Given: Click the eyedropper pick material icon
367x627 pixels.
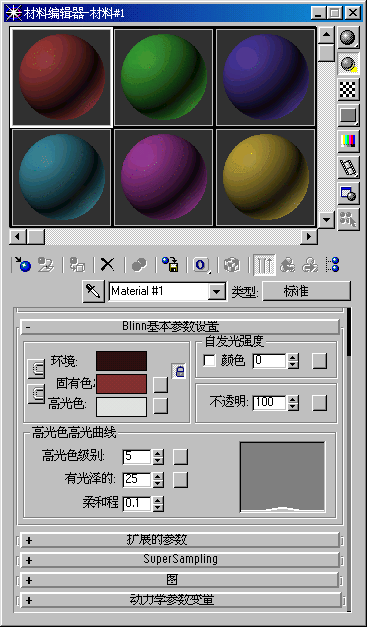Looking at the screenshot, I should coord(93,292).
